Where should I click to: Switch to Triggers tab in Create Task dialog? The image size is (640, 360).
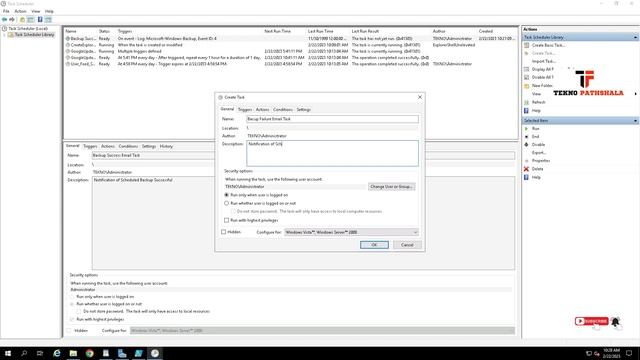pyautogui.click(x=245, y=109)
